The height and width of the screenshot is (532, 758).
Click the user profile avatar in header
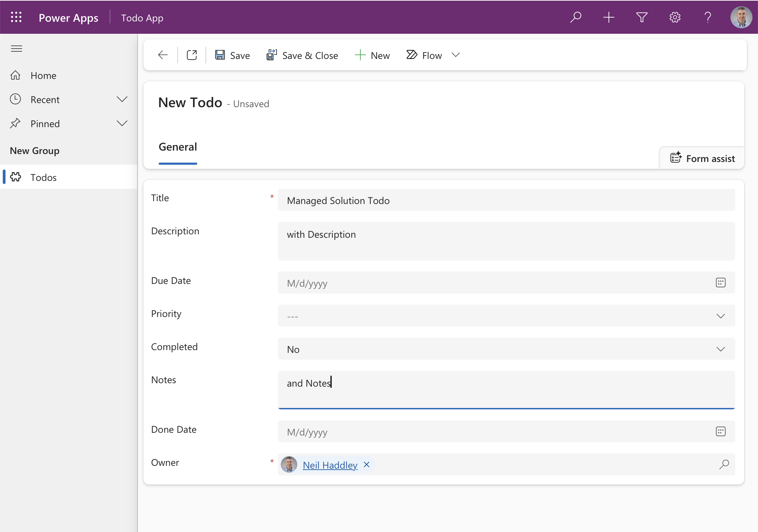click(x=741, y=17)
